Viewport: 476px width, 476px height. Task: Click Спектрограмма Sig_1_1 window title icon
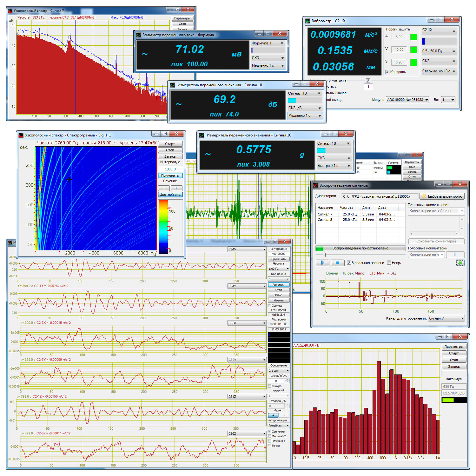click(x=21, y=135)
